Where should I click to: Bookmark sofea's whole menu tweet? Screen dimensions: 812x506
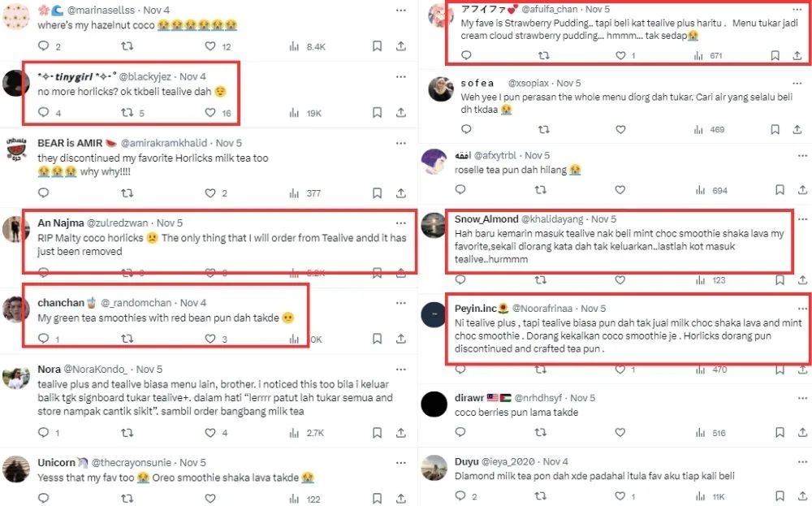point(780,130)
